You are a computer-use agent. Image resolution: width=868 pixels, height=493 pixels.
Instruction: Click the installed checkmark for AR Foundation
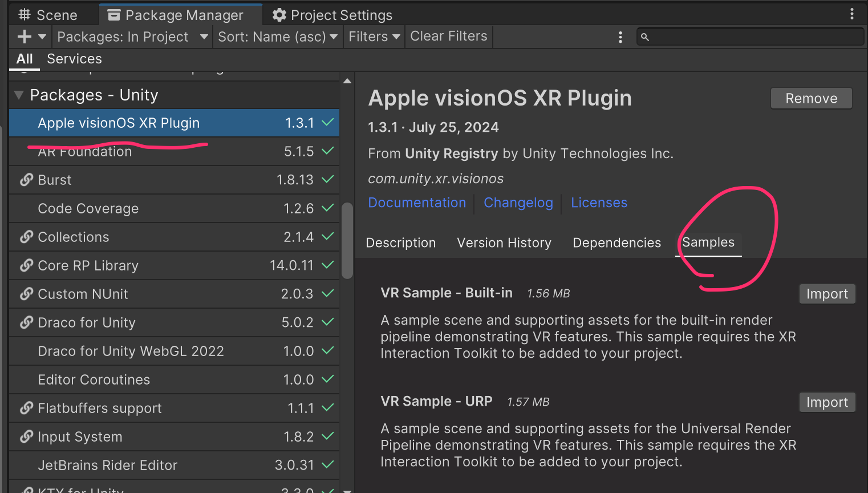coord(328,151)
